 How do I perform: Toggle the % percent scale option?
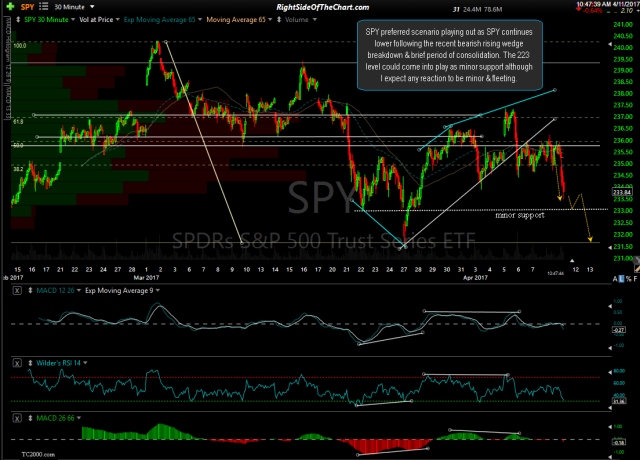tap(629, 279)
